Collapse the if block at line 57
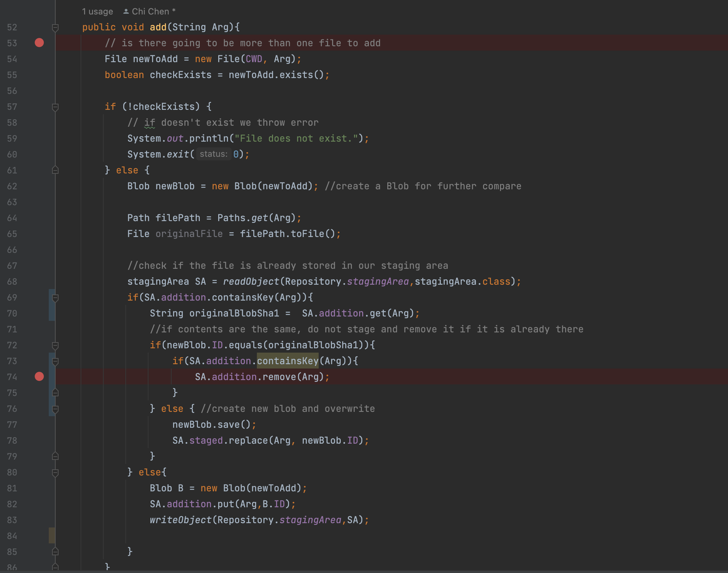This screenshot has width=728, height=573. 55,107
